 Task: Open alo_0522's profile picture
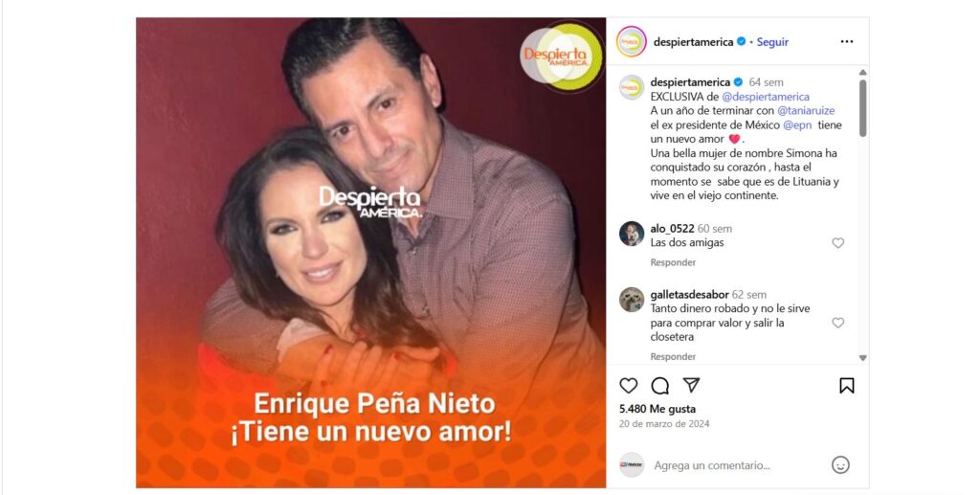(632, 234)
